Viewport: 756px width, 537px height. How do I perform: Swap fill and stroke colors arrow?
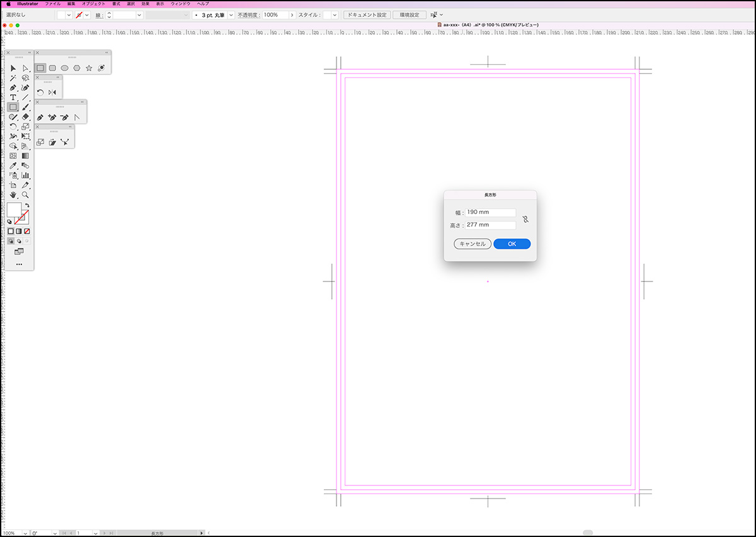[x=27, y=205]
